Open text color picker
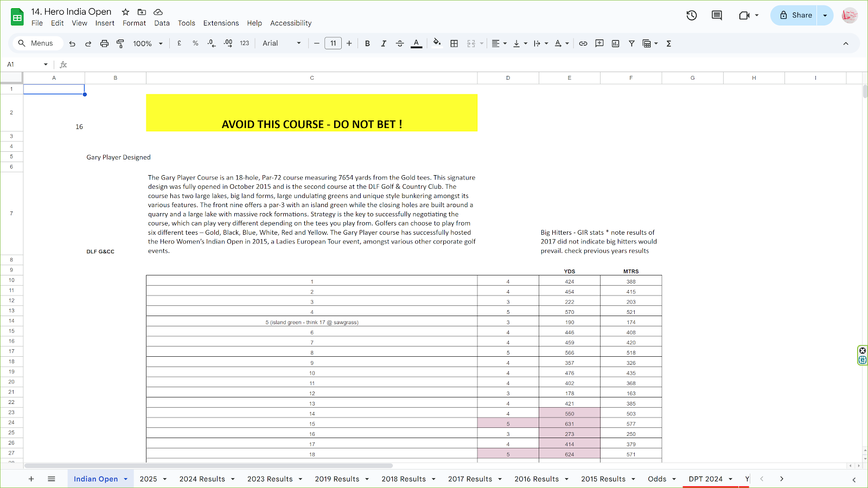 [x=416, y=43]
